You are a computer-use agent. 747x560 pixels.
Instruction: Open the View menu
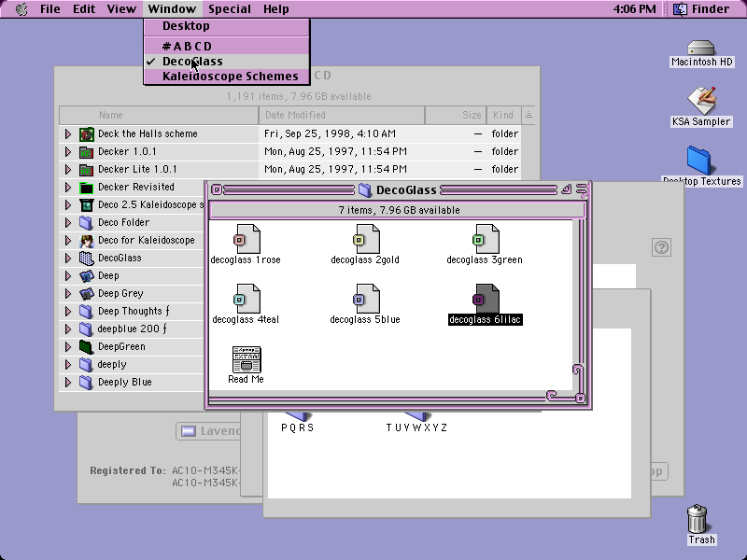point(121,9)
